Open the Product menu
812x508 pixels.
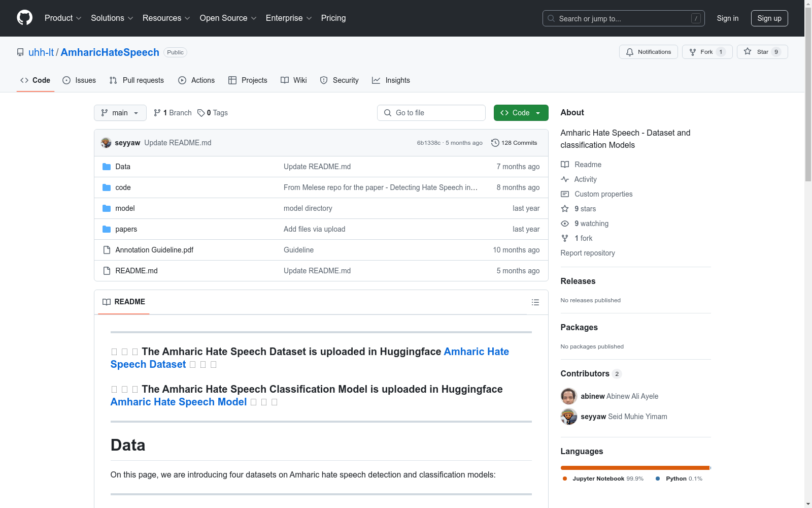pyautogui.click(x=63, y=18)
